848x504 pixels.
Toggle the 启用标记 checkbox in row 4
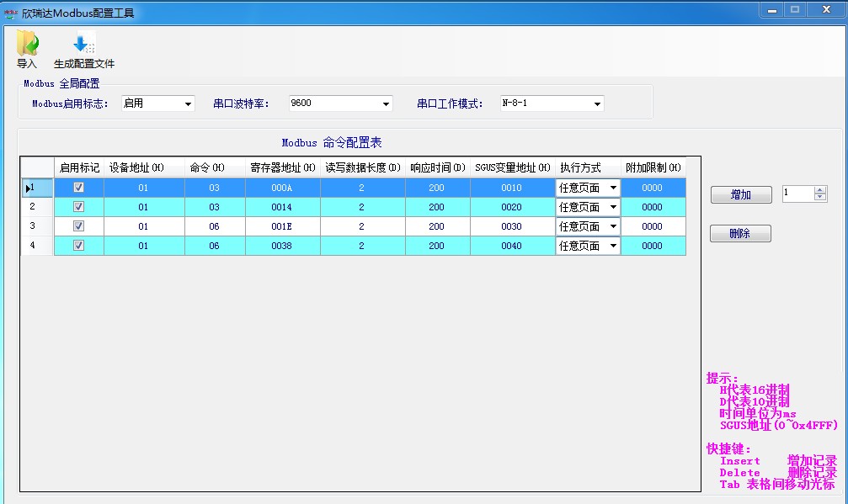79,246
